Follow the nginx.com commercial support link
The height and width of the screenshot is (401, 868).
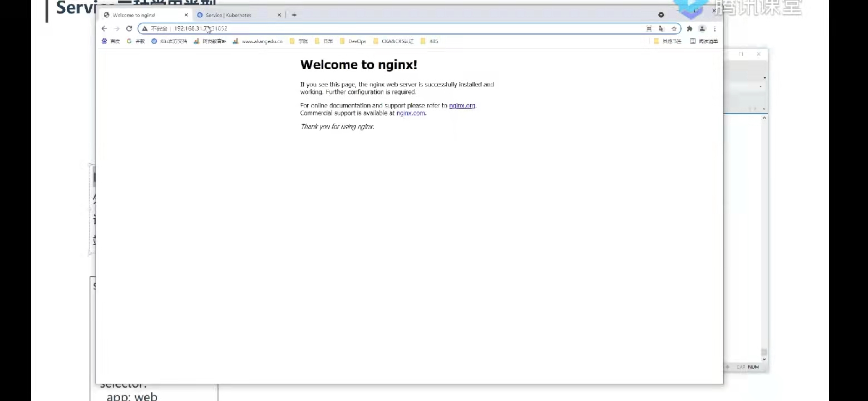tap(411, 113)
